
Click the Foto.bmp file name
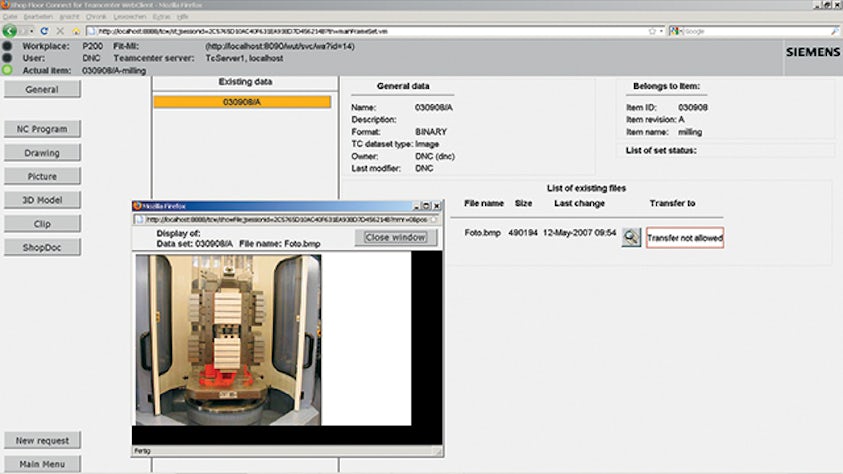click(x=482, y=233)
